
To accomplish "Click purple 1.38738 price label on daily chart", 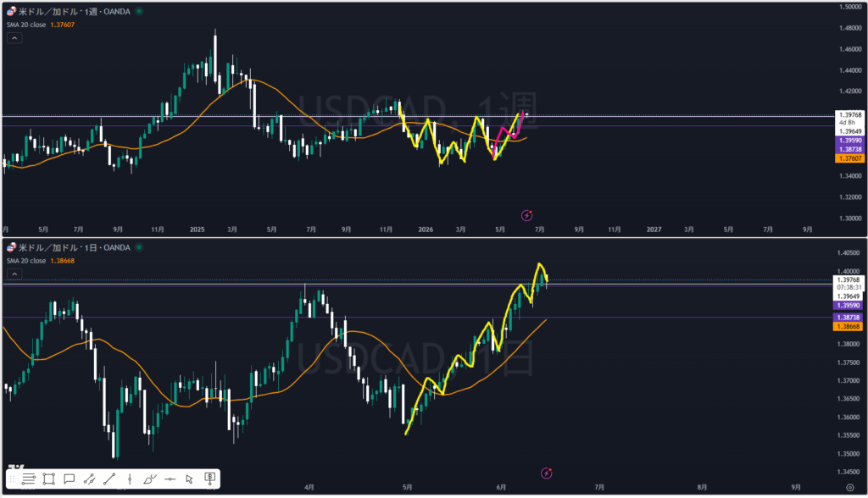I will pyautogui.click(x=848, y=318).
